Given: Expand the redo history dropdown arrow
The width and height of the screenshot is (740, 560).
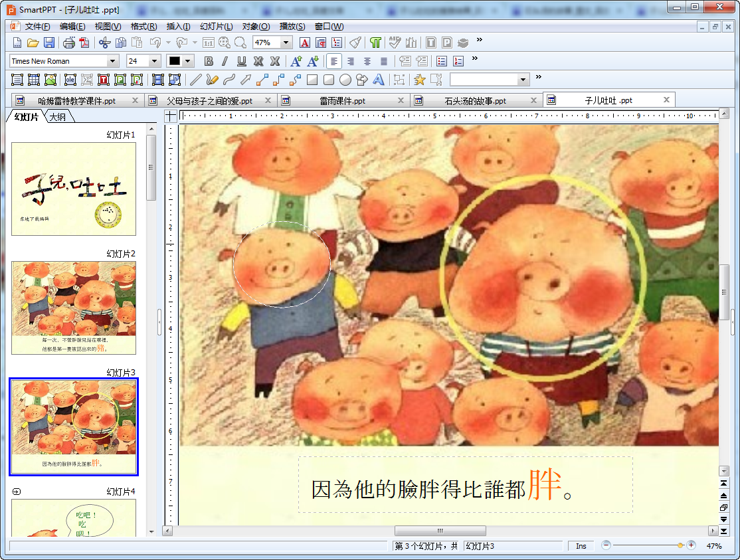Looking at the screenshot, I should click(x=195, y=43).
